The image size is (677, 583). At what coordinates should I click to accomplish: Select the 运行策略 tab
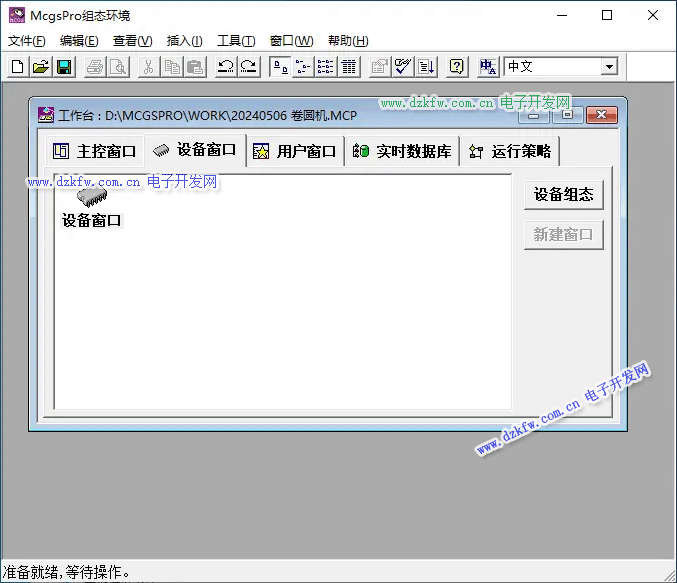(510, 152)
